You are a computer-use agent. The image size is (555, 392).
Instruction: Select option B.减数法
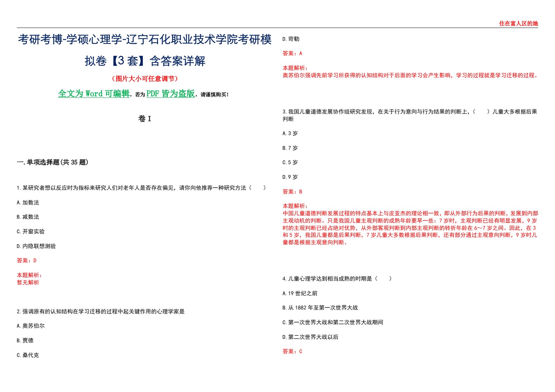pos(28,217)
